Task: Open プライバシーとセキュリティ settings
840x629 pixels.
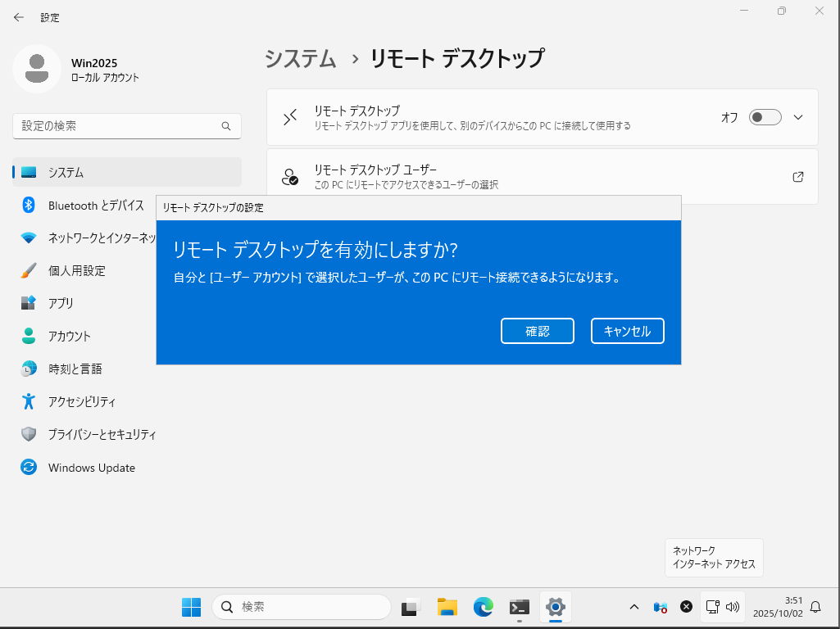Action: click(102, 434)
